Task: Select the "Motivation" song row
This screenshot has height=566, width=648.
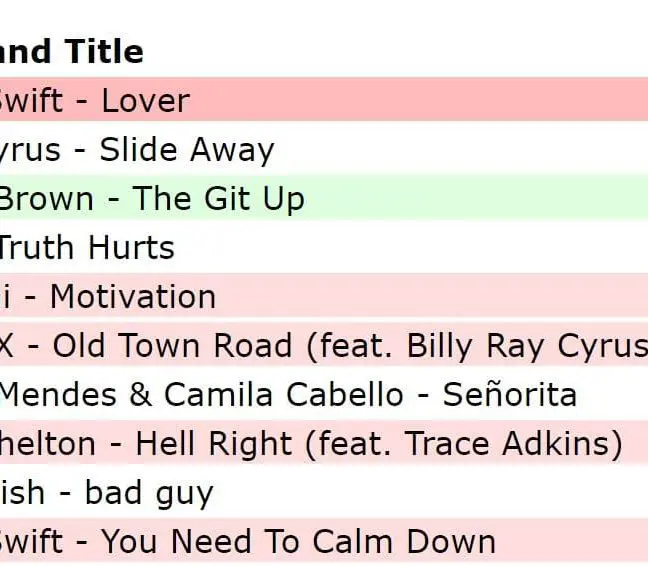Action: tap(108, 296)
